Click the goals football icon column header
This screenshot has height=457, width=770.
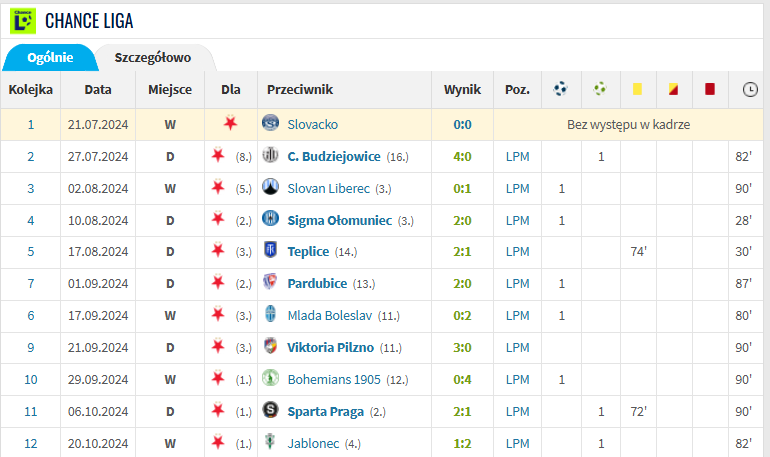click(560, 89)
